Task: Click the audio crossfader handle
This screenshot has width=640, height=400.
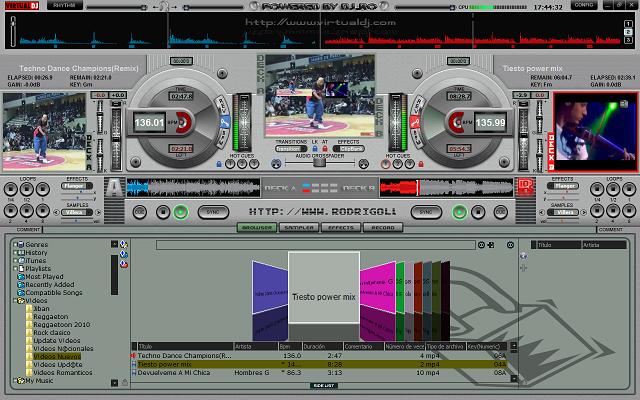Action: (319, 163)
